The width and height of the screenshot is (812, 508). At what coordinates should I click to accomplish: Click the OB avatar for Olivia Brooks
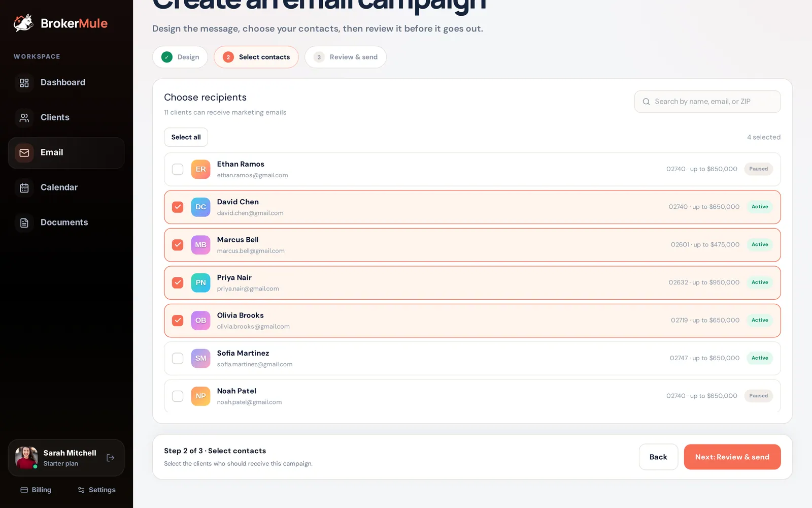(200, 321)
